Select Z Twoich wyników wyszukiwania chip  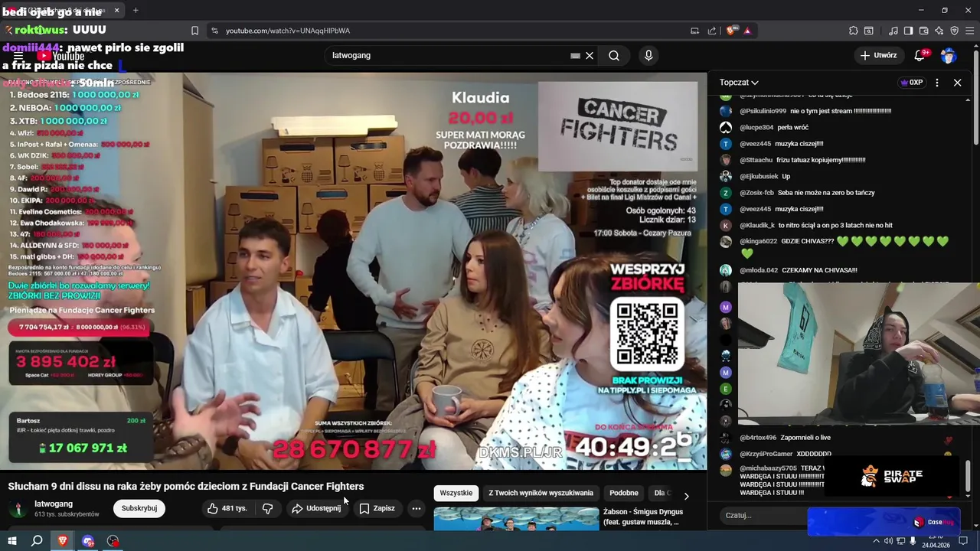pyautogui.click(x=541, y=493)
